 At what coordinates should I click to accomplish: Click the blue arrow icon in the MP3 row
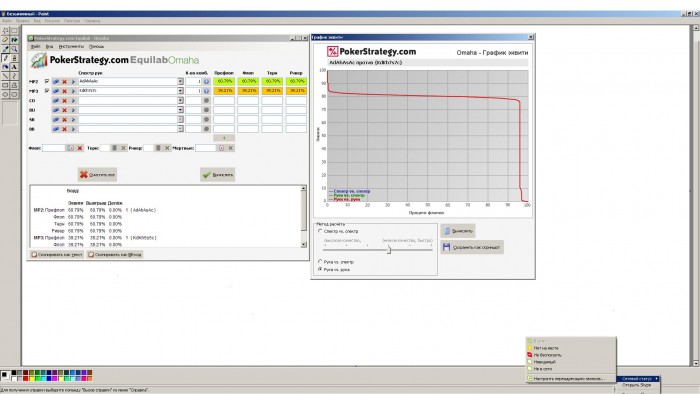(x=73, y=91)
